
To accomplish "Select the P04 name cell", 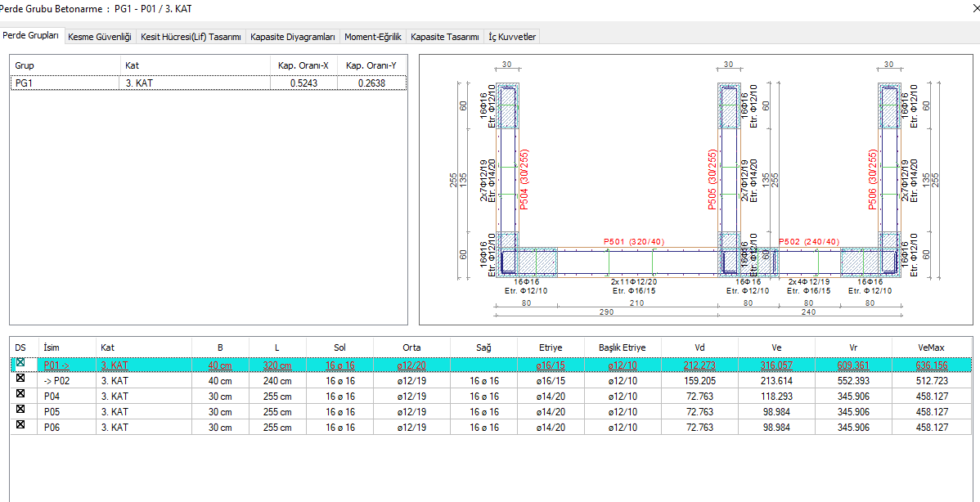I will [67, 396].
